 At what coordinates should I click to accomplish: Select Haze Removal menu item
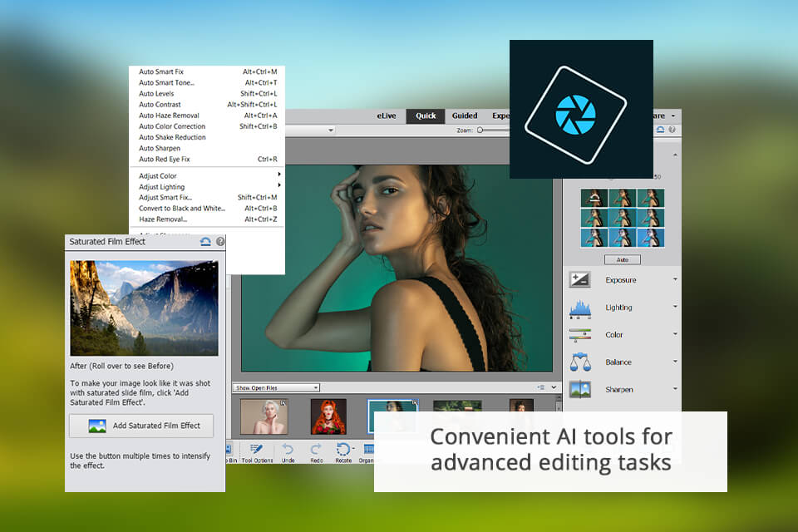(x=208, y=219)
